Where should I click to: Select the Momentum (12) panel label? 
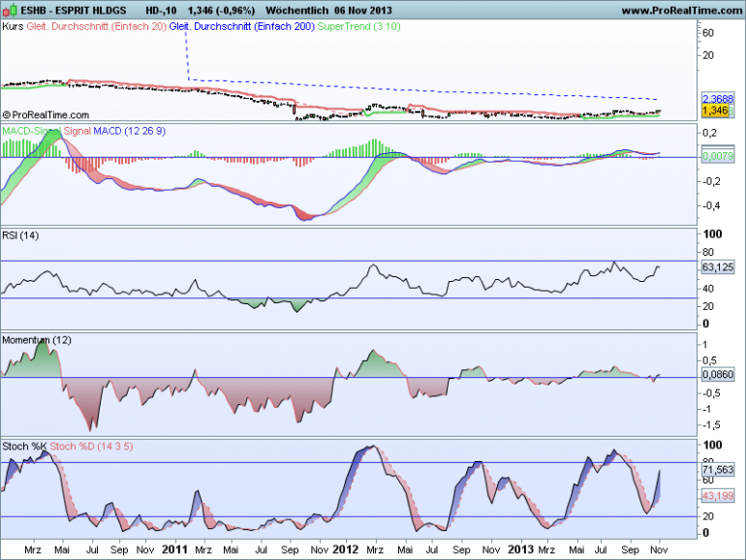tap(37, 340)
